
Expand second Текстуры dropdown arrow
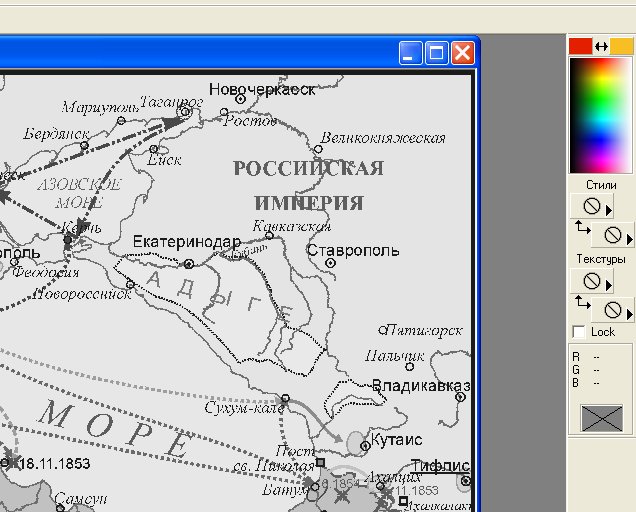tap(630, 314)
